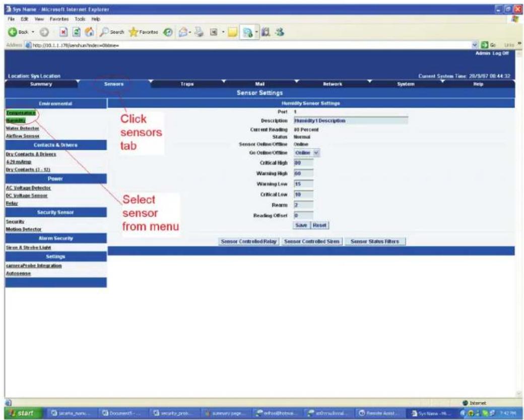
Task: Open the Airflow Sensor link
Action: point(22,136)
